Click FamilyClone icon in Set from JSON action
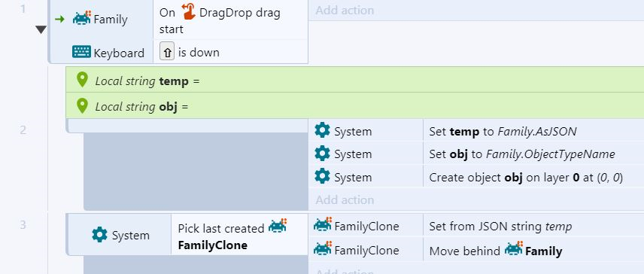644x274 pixels. pos(323,225)
